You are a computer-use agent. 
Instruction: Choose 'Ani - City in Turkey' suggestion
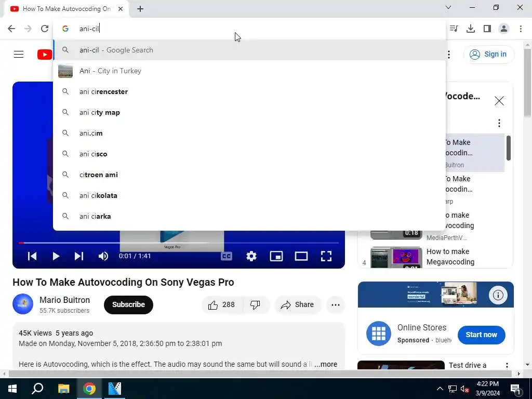[249, 71]
